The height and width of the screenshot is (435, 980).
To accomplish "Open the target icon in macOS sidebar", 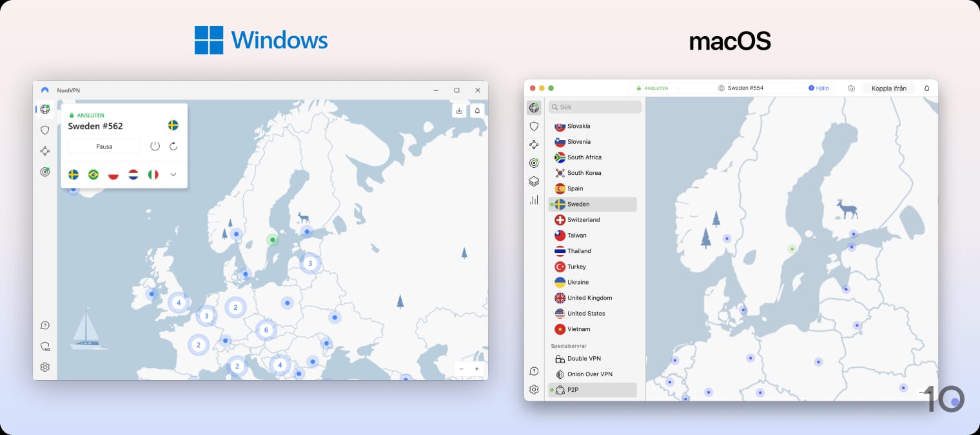I will [534, 163].
